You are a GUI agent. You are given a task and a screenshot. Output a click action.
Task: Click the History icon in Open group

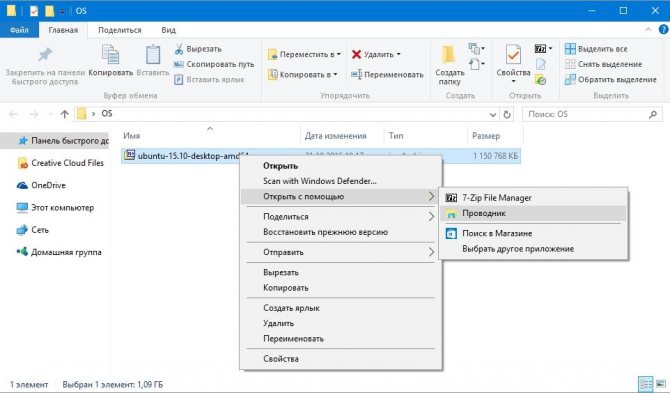[x=541, y=79]
